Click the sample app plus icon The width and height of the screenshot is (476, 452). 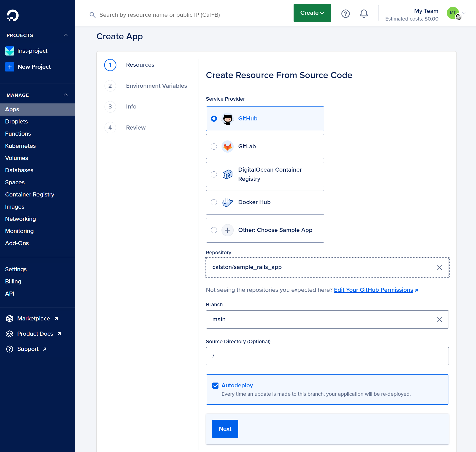[228, 230]
